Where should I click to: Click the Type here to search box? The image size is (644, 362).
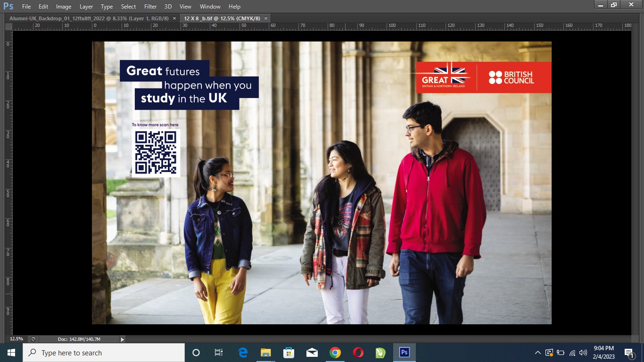(104, 353)
